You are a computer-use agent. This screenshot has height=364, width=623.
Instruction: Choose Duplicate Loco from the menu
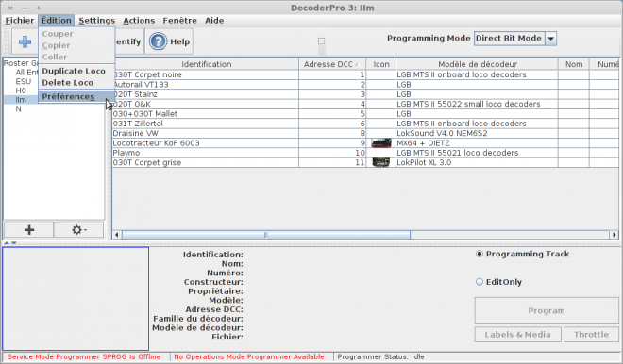[74, 71]
